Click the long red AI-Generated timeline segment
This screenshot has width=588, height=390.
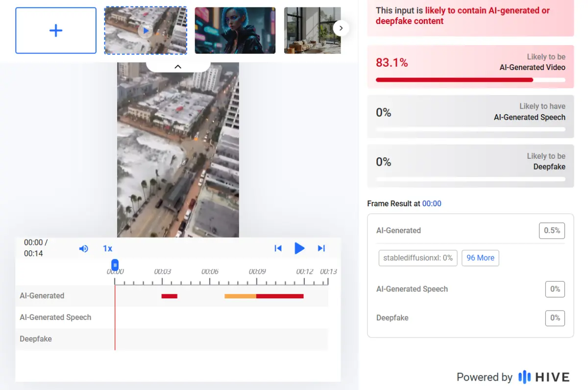pos(280,296)
